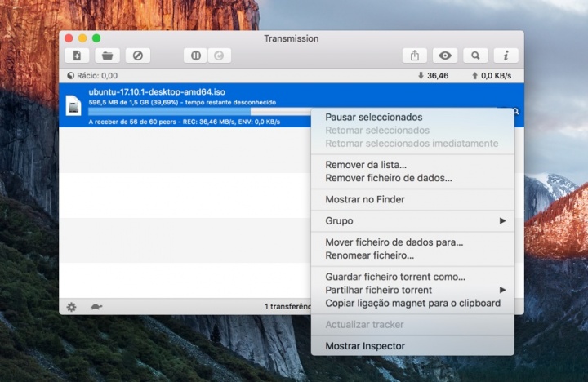Toggle turtle speed limit mode
This screenshot has height=382, width=588.
(x=96, y=307)
